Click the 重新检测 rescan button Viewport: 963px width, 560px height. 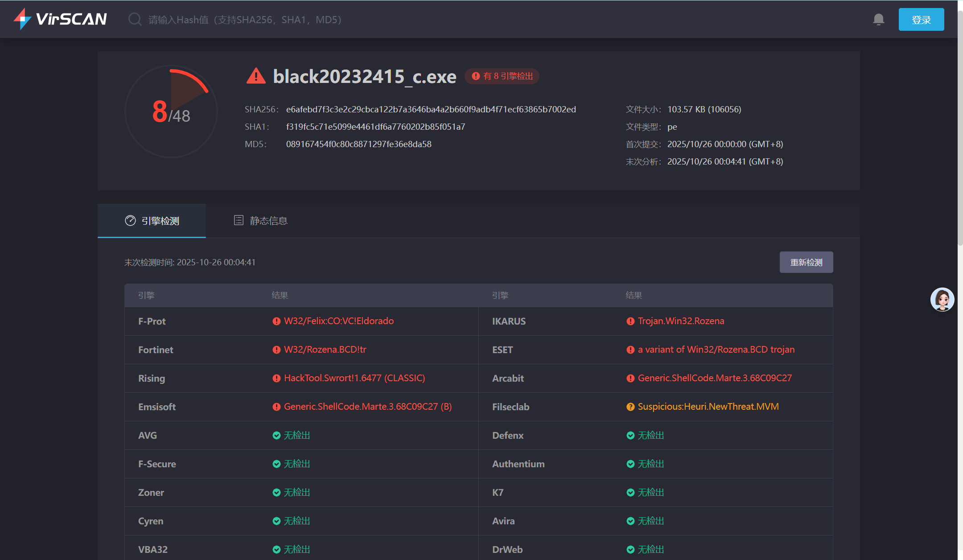tap(806, 262)
